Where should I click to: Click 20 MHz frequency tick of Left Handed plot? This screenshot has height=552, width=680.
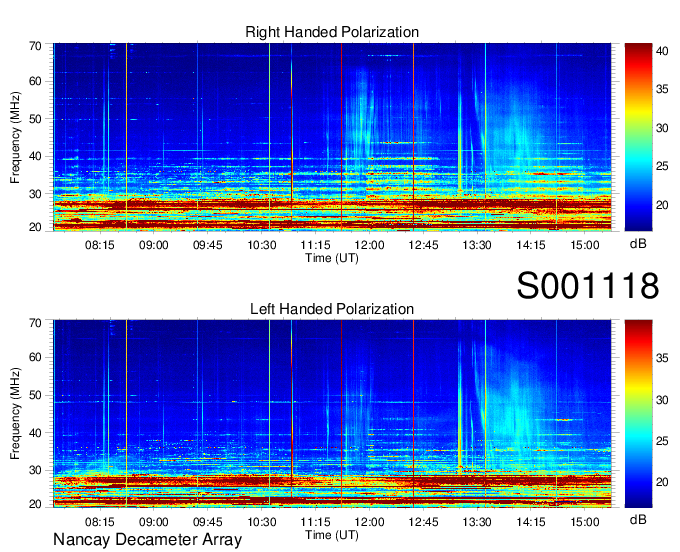click(x=36, y=504)
